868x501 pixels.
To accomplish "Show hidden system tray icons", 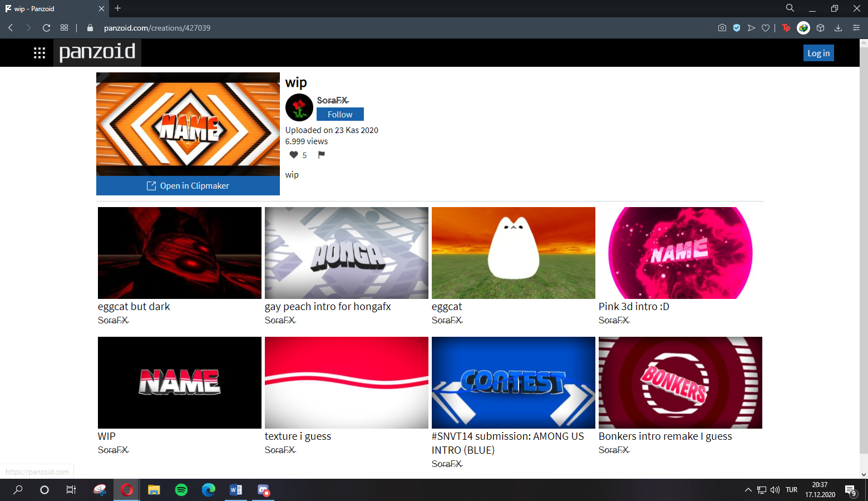I will [748, 490].
